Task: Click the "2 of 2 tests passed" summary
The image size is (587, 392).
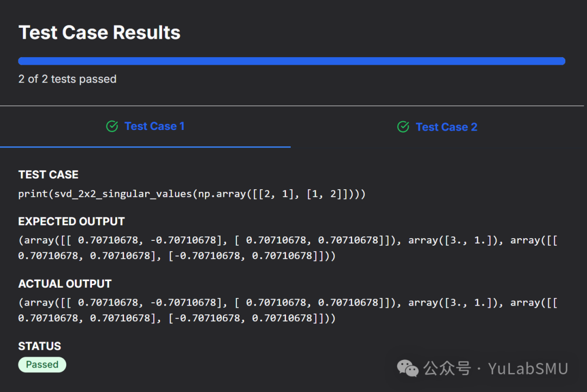Action: [x=67, y=79]
